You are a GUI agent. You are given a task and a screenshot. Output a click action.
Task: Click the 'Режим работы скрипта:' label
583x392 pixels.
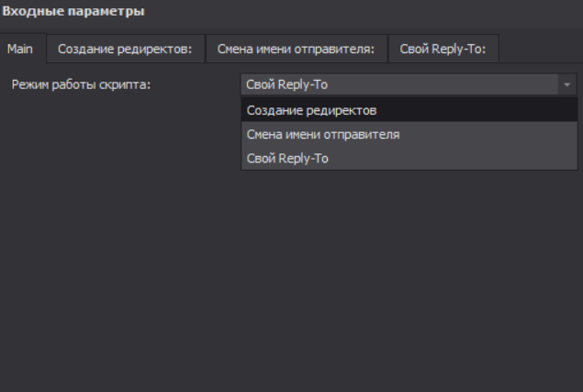[81, 84]
